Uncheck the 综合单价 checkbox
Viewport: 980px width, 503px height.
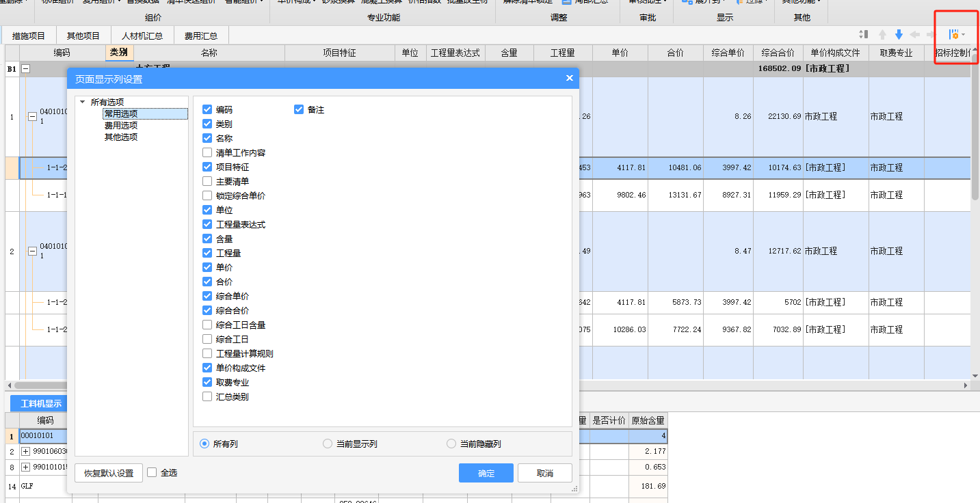207,296
